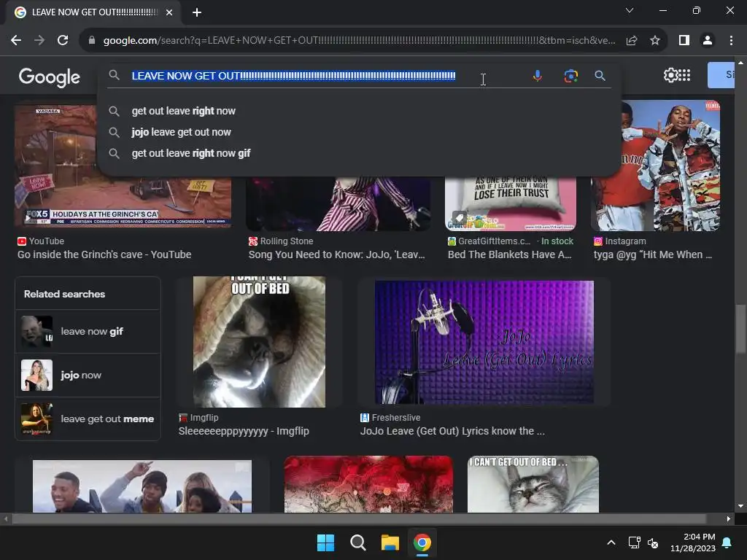This screenshot has width=747, height=560.
Task: Choose suggestion 'get out leave right now'
Action: (183, 111)
